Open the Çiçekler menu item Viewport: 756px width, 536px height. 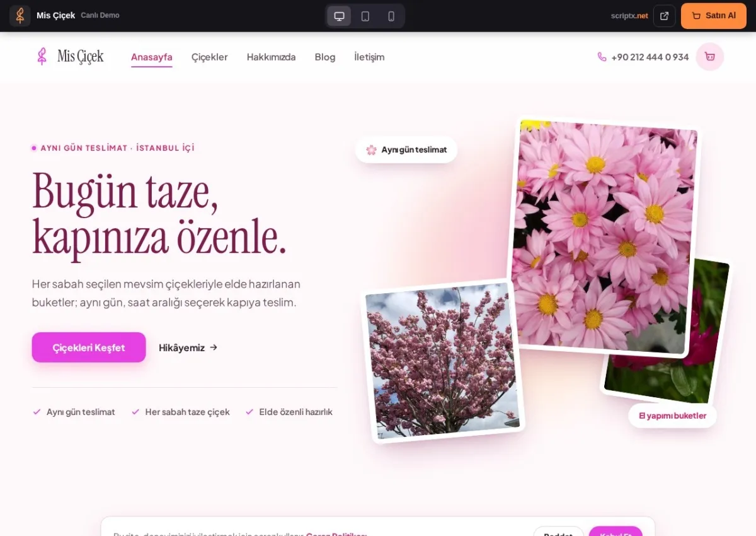pos(210,57)
